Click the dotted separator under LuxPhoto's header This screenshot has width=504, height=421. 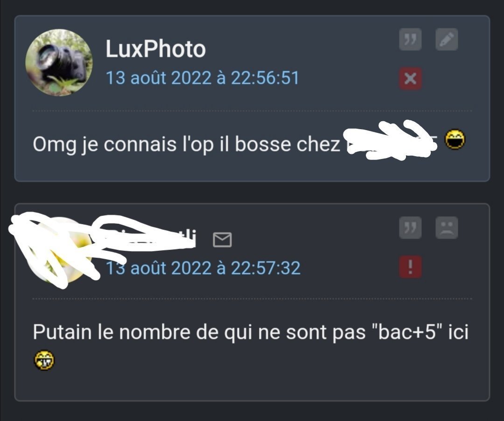[x=252, y=111]
